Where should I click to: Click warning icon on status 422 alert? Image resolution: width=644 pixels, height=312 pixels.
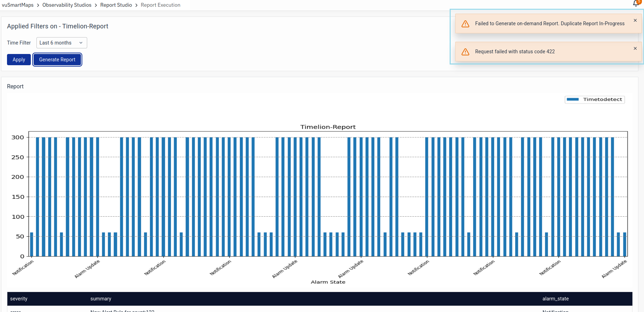(465, 52)
